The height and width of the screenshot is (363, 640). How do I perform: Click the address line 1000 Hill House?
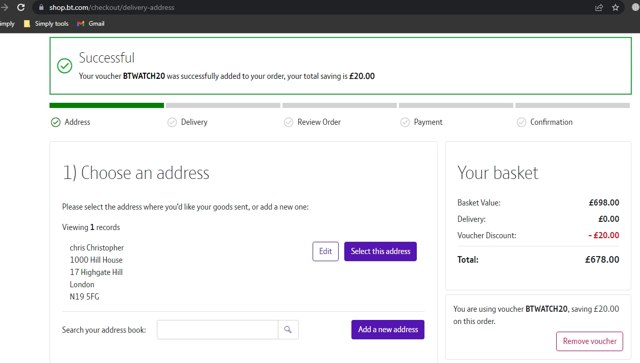(x=96, y=260)
